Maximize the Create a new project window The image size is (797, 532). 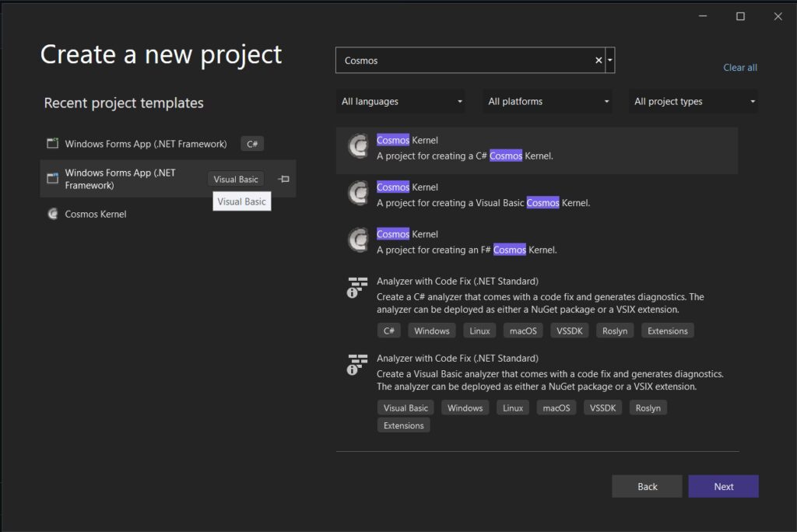tap(740, 16)
